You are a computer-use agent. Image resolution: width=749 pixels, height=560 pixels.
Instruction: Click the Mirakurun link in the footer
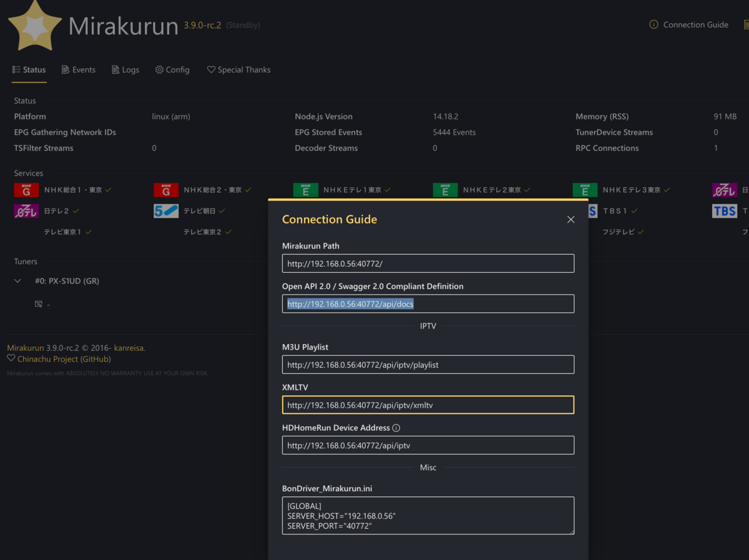point(26,348)
